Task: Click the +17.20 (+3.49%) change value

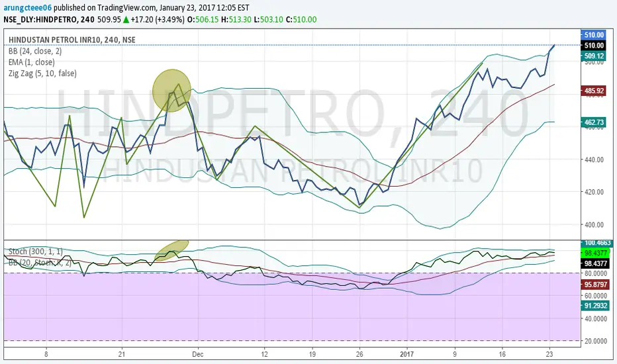Action: coord(158,19)
